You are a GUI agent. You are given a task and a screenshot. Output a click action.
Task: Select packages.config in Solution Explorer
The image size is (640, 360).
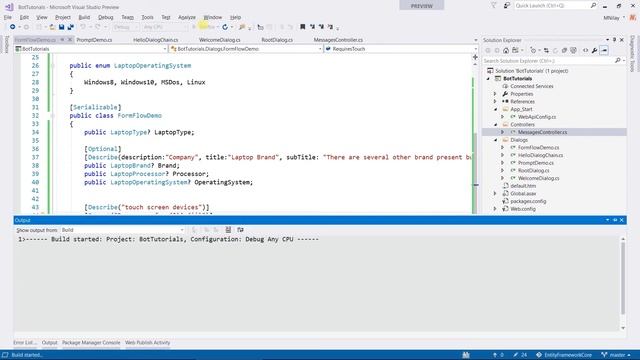(x=528, y=201)
